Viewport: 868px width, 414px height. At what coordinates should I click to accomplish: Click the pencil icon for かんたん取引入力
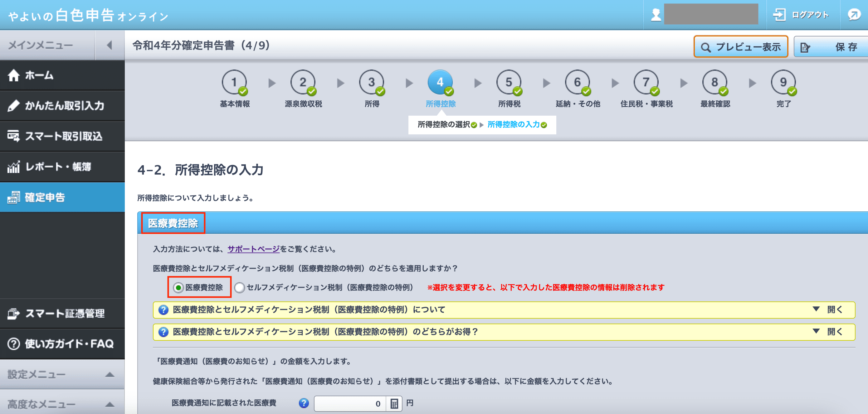13,106
